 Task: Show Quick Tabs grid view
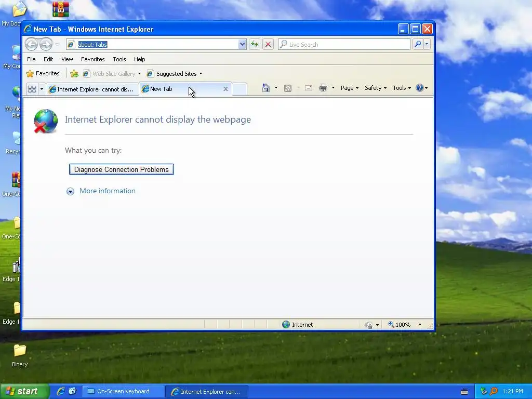click(x=32, y=89)
